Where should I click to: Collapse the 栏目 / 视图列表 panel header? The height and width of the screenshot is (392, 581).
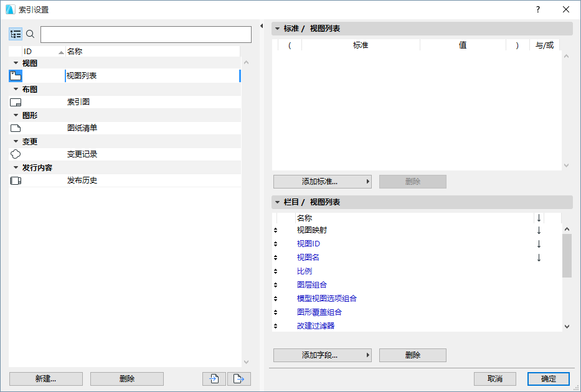click(276, 202)
